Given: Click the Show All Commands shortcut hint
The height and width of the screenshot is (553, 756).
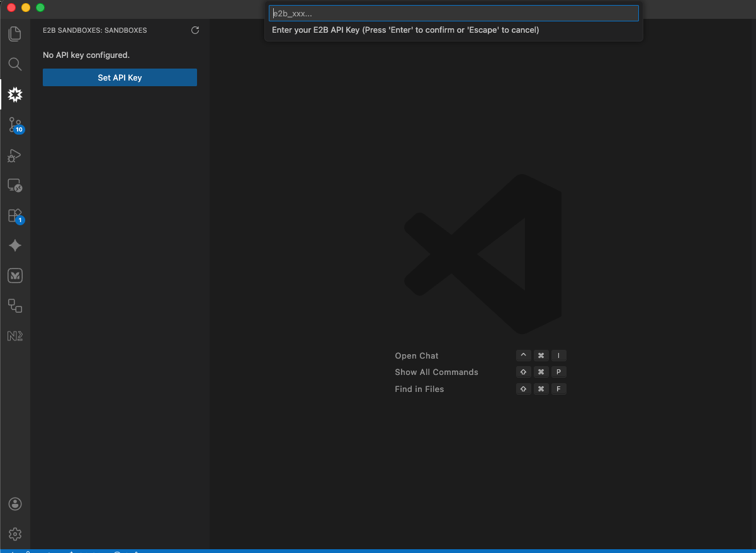Looking at the screenshot, I should coord(436,372).
